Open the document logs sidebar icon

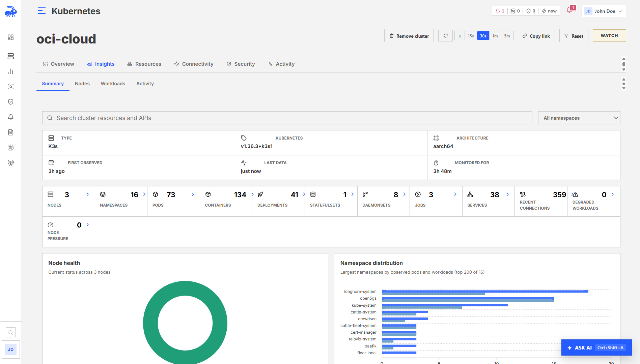[x=11, y=132]
